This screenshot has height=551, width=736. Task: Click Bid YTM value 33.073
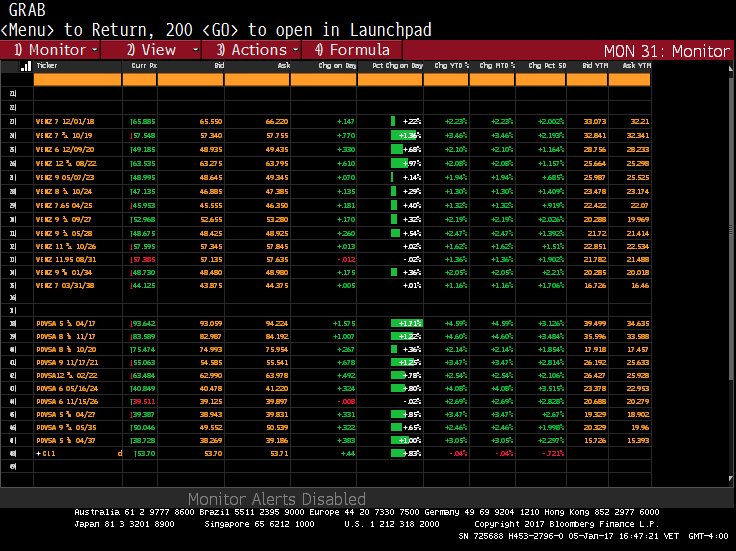[595, 122]
